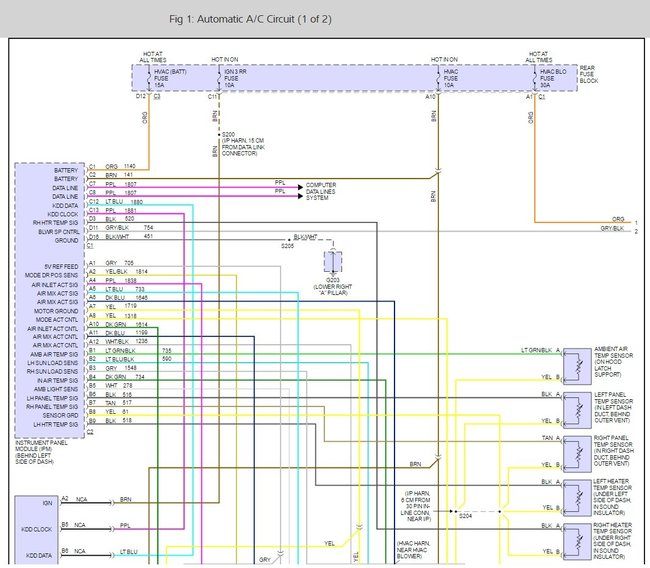The height and width of the screenshot is (568, 650).
Task: Click the 'LT BLU/BLK' wire color label
Action: (x=120, y=359)
